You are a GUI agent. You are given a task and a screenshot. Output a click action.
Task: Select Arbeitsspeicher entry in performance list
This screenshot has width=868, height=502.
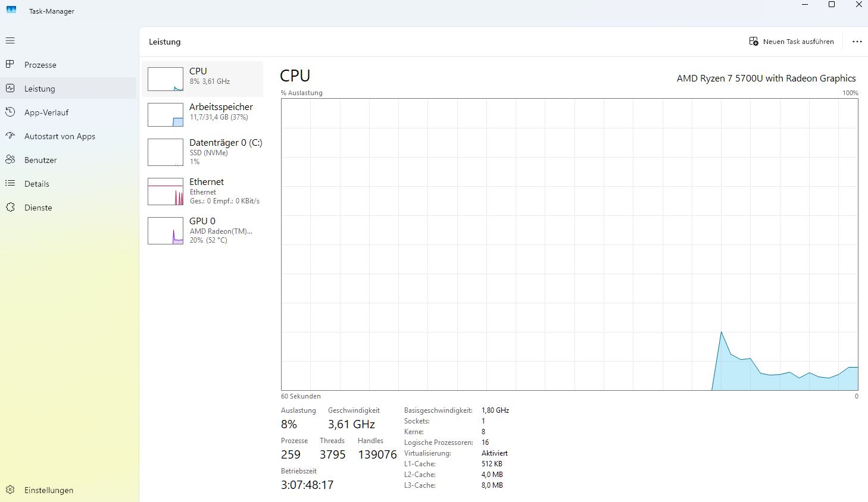pyautogui.click(x=202, y=115)
